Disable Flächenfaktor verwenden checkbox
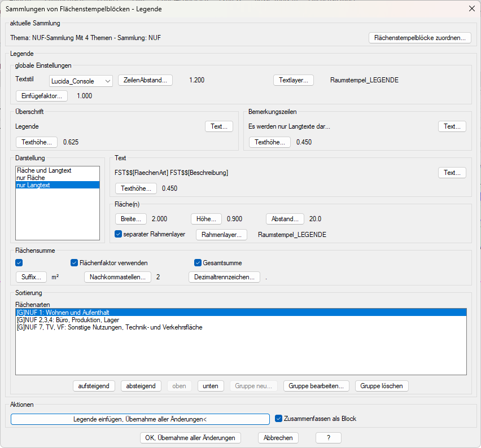 coord(74,262)
